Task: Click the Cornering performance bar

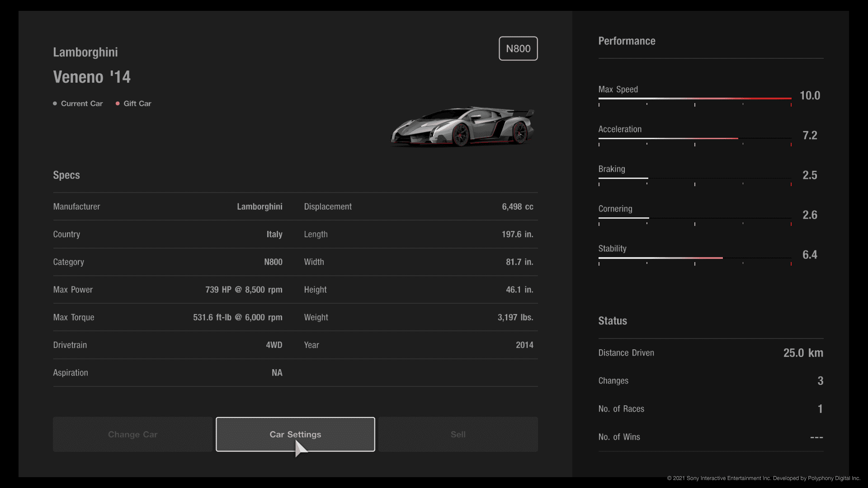Action: (695, 218)
